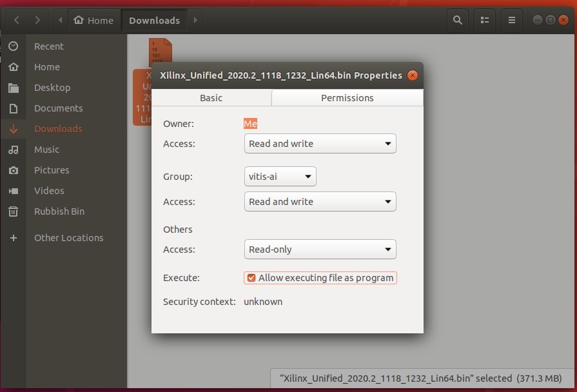
Task: Close the Properties dialog
Action: click(x=413, y=75)
